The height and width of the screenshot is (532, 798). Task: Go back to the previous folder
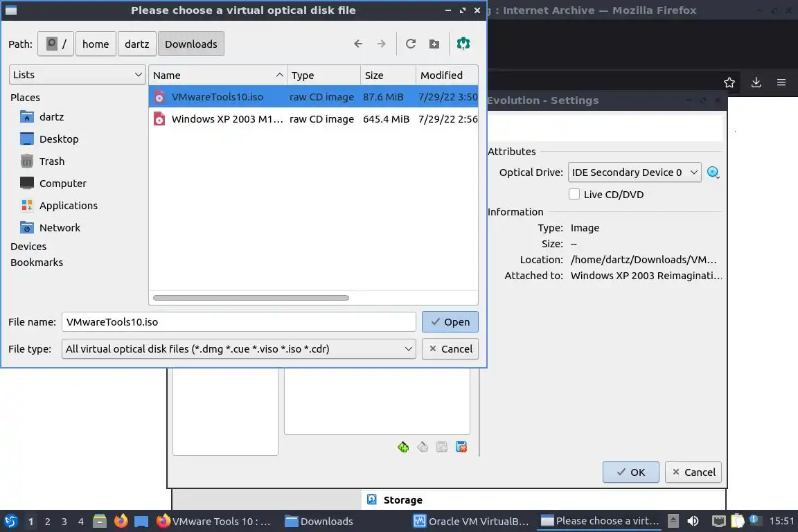point(358,44)
